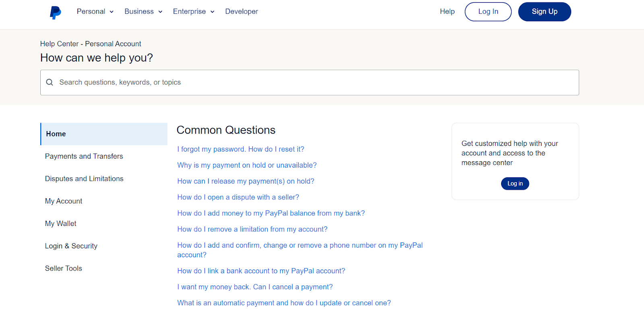Open the Developer page

coord(242,12)
